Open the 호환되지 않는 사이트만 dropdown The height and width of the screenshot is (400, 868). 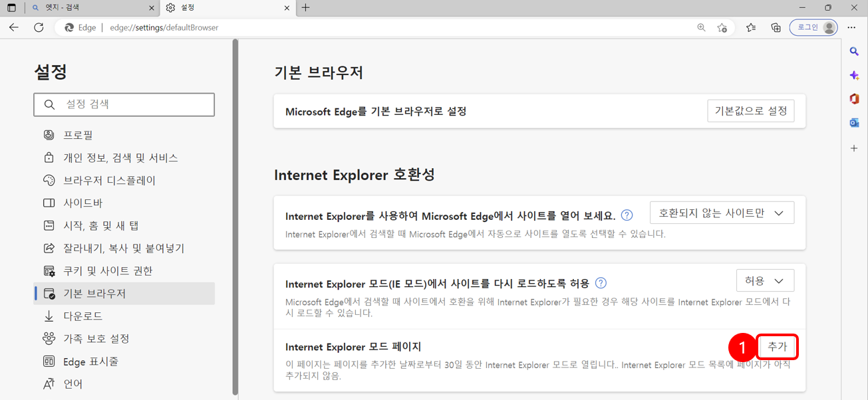click(722, 213)
